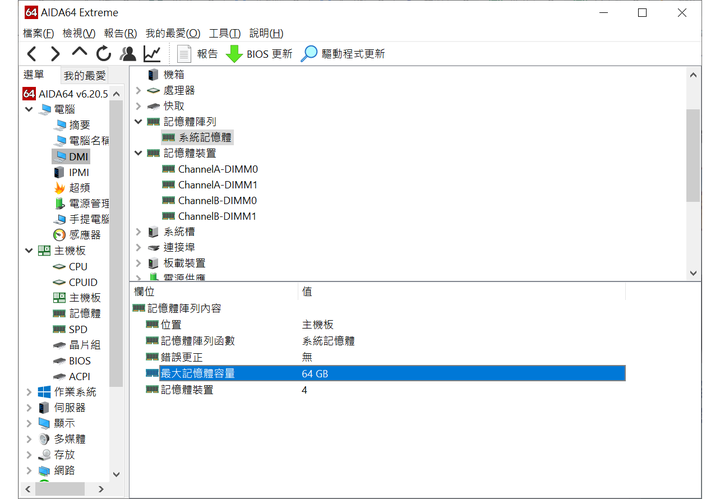Collapse the 記憶體裝置 node

pyautogui.click(x=138, y=153)
